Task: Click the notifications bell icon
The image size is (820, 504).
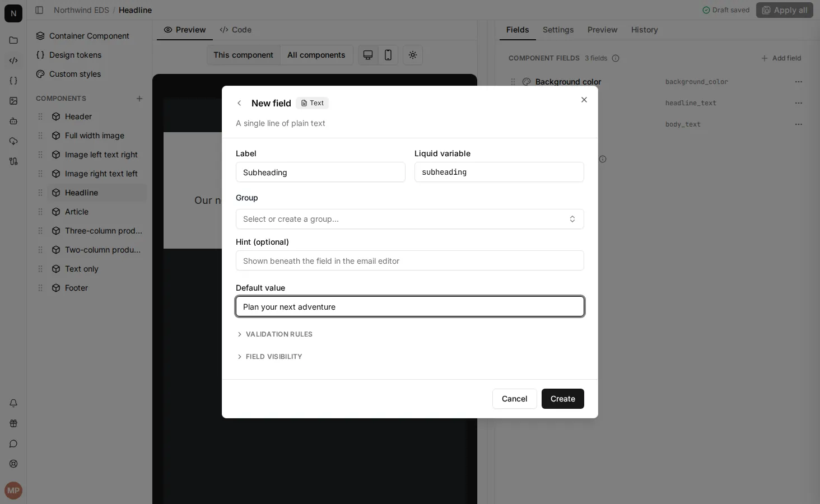Action: (x=13, y=403)
